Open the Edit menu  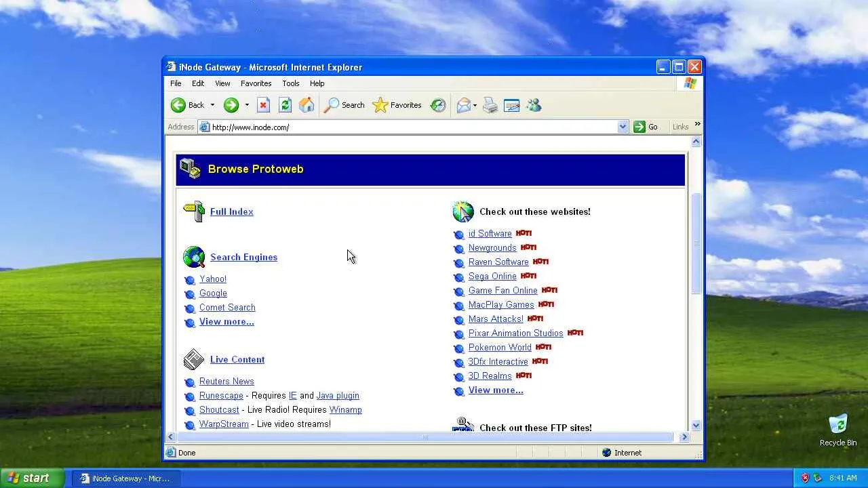[x=198, y=83]
